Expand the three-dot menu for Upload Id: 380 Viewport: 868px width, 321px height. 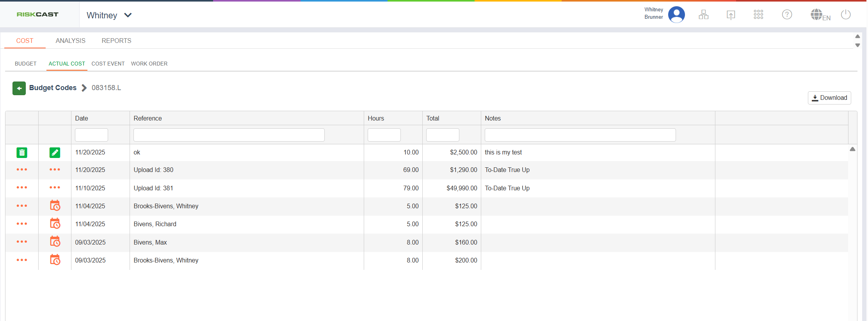click(22, 170)
